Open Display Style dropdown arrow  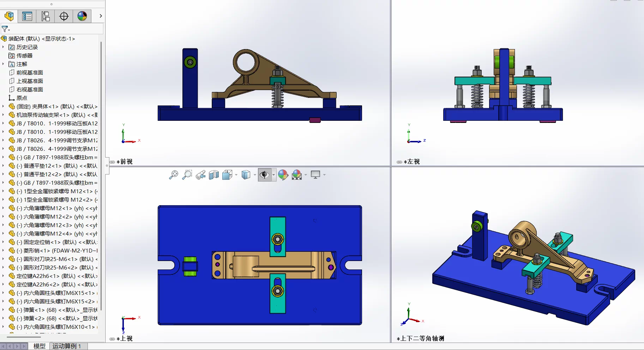click(x=255, y=175)
